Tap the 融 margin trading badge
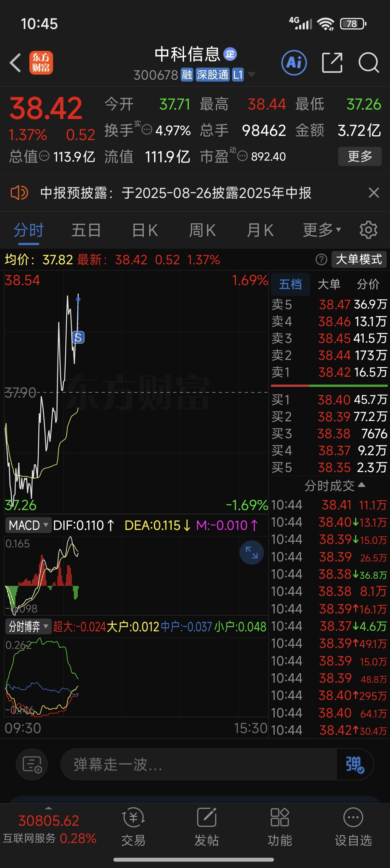This screenshot has width=390, height=868. pos(187,75)
